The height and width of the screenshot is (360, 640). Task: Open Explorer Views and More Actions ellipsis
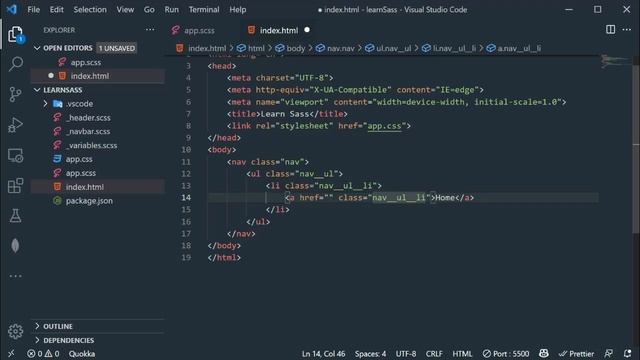pos(150,29)
